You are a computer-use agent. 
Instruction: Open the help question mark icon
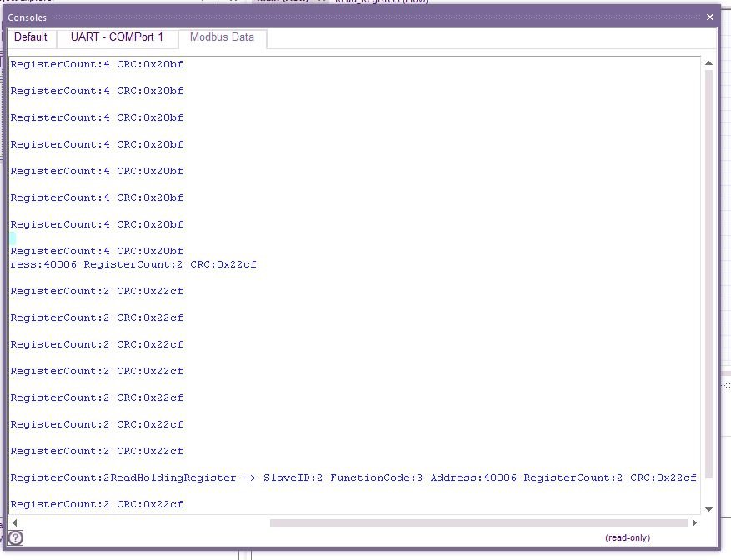(15, 537)
